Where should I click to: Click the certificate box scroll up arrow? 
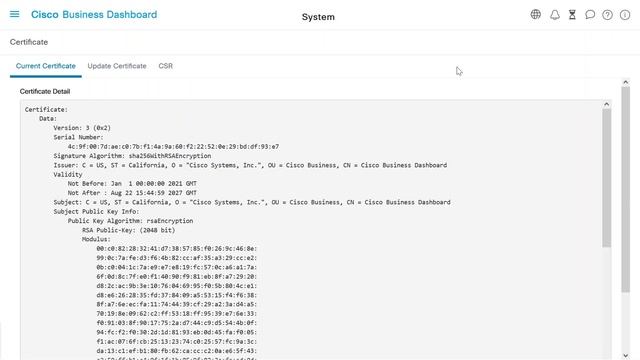[607, 104]
